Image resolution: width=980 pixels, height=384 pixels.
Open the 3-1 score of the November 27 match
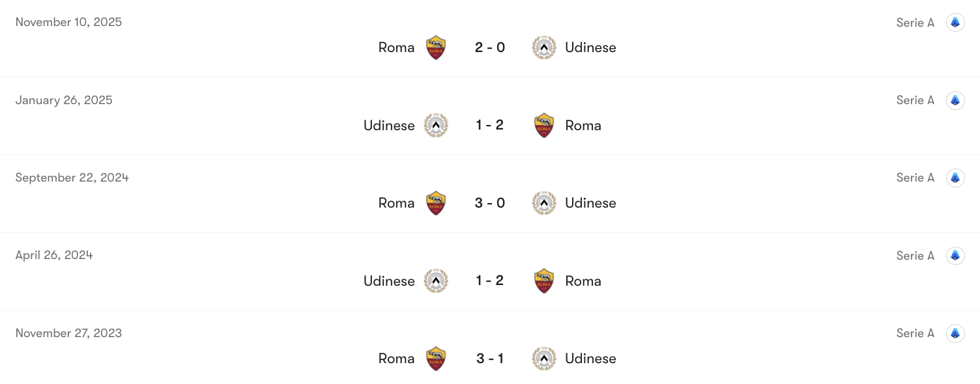click(x=489, y=358)
